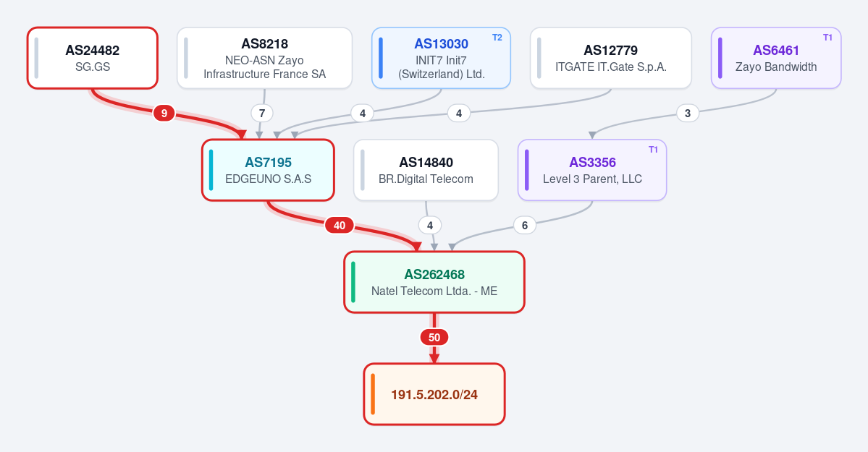Select the AS262468 Natel Telecom node
Image resolution: width=868 pixels, height=452 pixels.
(434, 282)
